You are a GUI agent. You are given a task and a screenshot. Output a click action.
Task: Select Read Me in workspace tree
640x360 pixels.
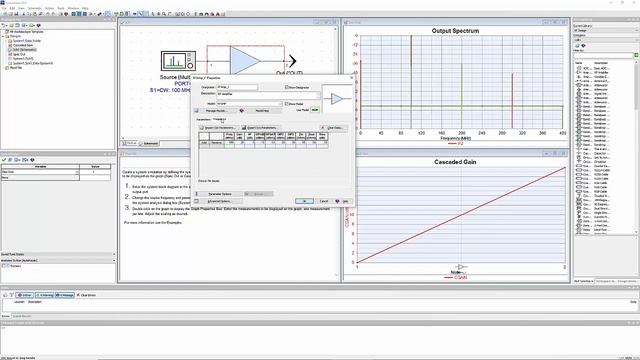tap(16, 68)
